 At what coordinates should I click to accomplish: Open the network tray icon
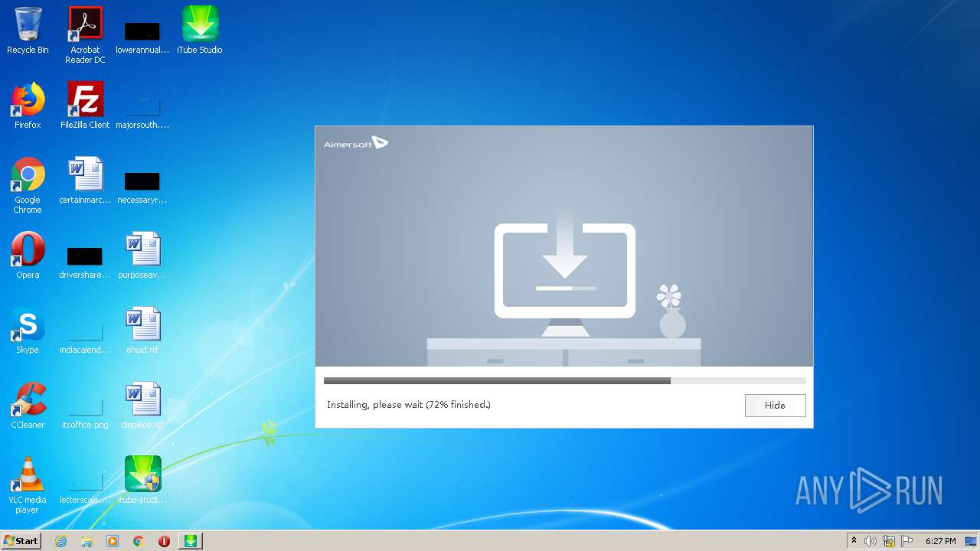889,541
